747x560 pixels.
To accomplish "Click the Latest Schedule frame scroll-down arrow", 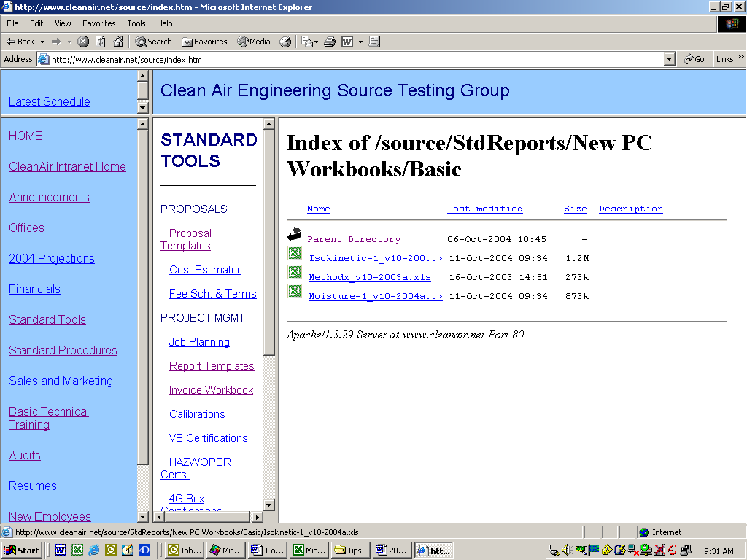I will (x=142, y=108).
